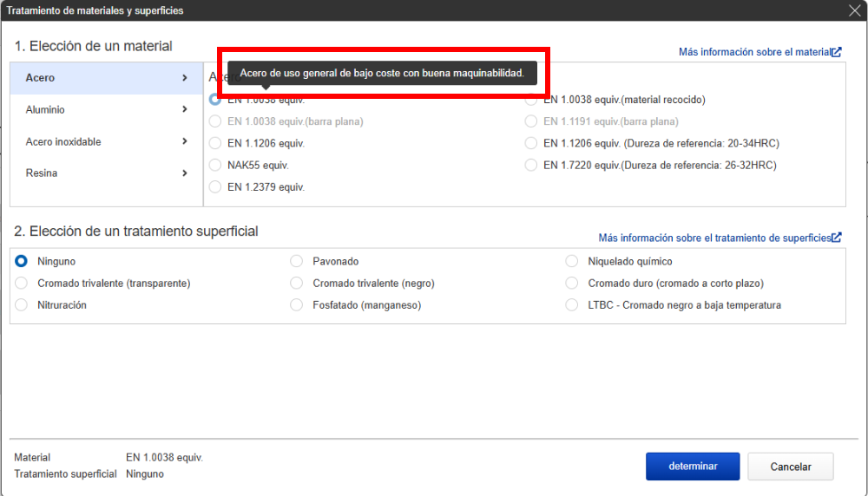The image size is (868, 496).
Task: Select the Aluminio material category
Action: point(45,110)
